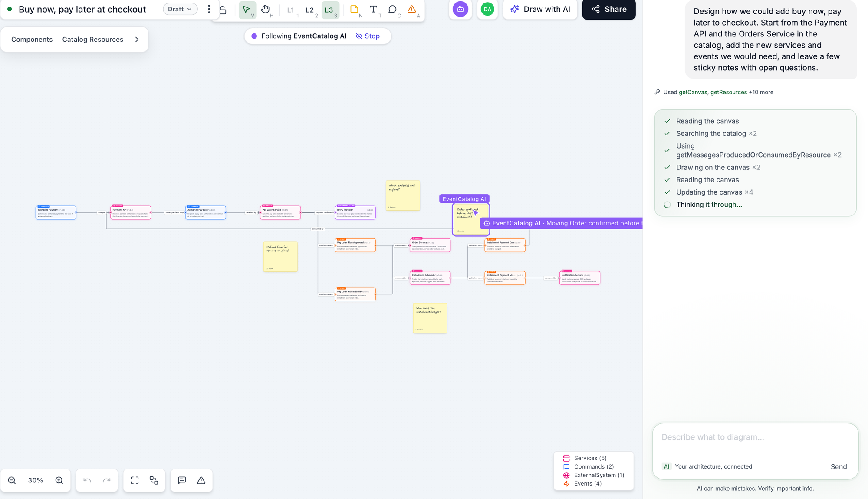This screenshot has width=868, height=499.
Task: Select the 'Who owns the installment ledger?' note
Action: [x=430, y=318]
